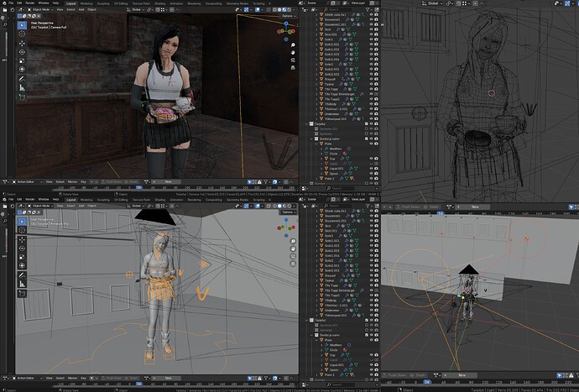This screenshot has width=579, height=392.
Task: Click frame 16 playhead in the bottom-right viewport's lower timeline
Action: pyautogui.click(x=427, y=382)
